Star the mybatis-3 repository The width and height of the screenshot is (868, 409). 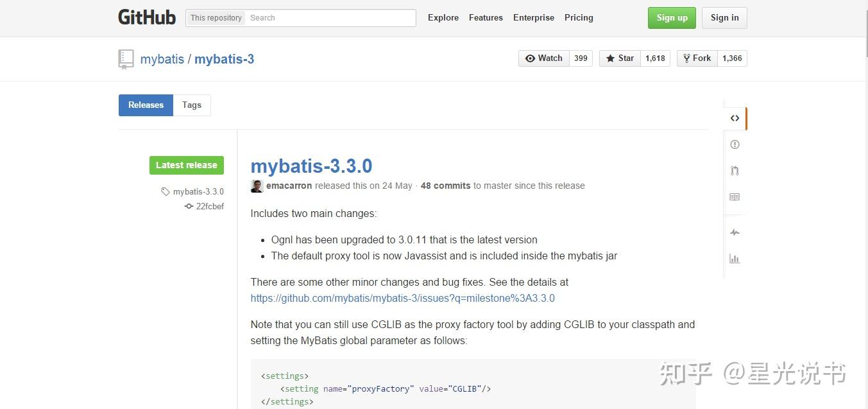tap(619, 58)
